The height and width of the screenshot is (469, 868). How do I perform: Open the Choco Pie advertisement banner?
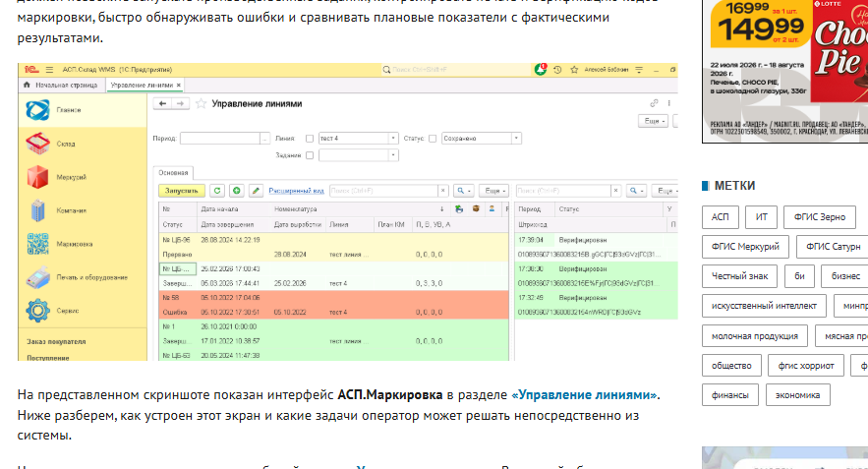pyautogui.click(x=785, y=71)
